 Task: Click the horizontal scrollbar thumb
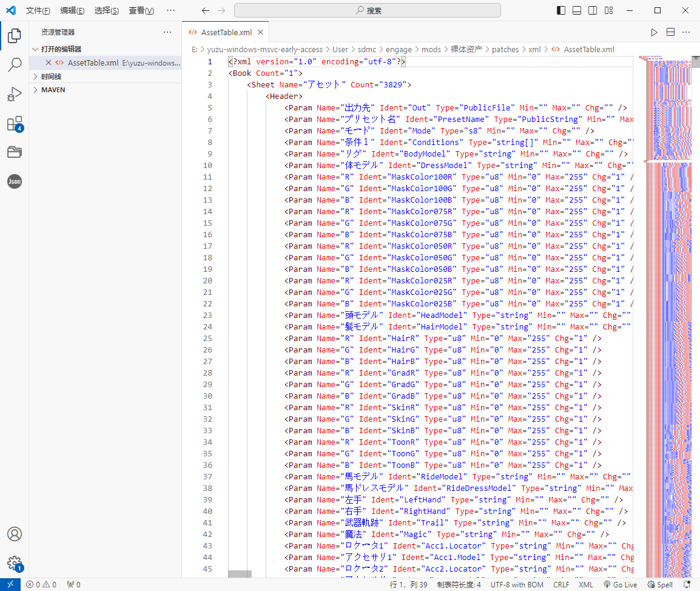[x=240, y=573]
